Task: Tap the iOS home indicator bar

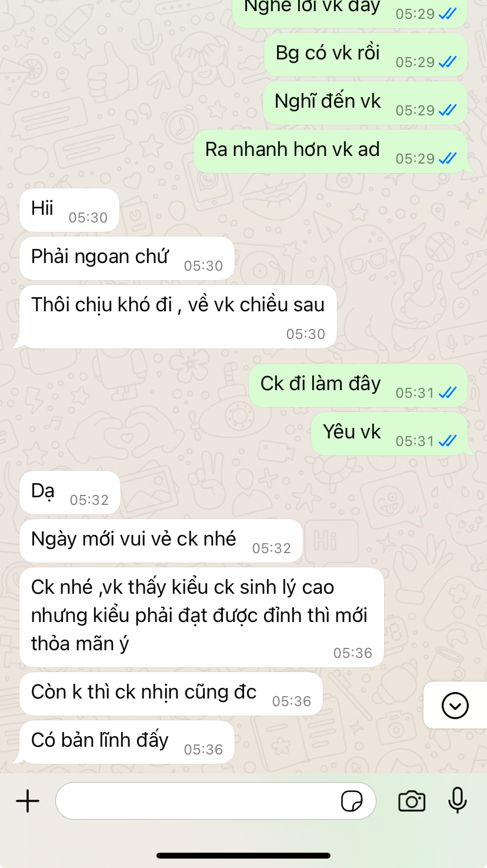Action: (243, 856)
